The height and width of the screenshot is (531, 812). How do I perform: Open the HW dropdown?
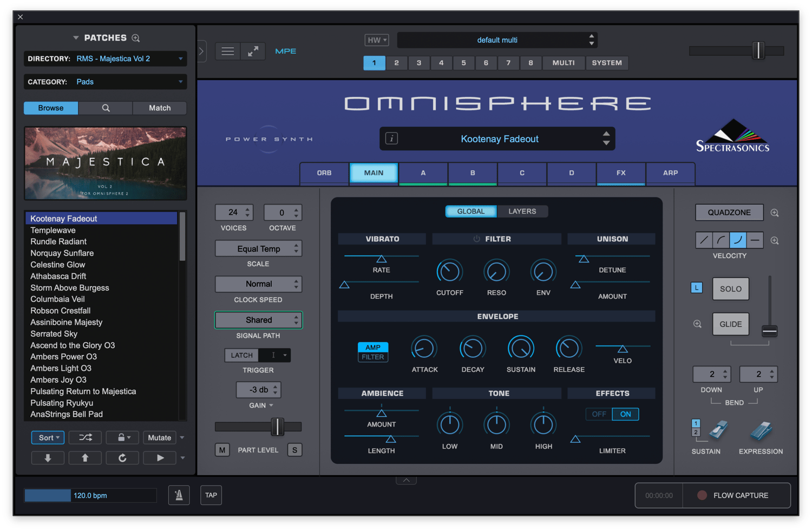[x=377, y=40]
